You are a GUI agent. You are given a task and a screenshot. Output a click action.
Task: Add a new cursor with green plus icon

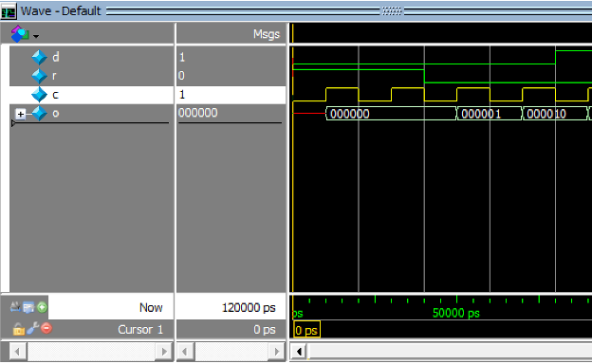pyautogui.click(x=43, y=307)
